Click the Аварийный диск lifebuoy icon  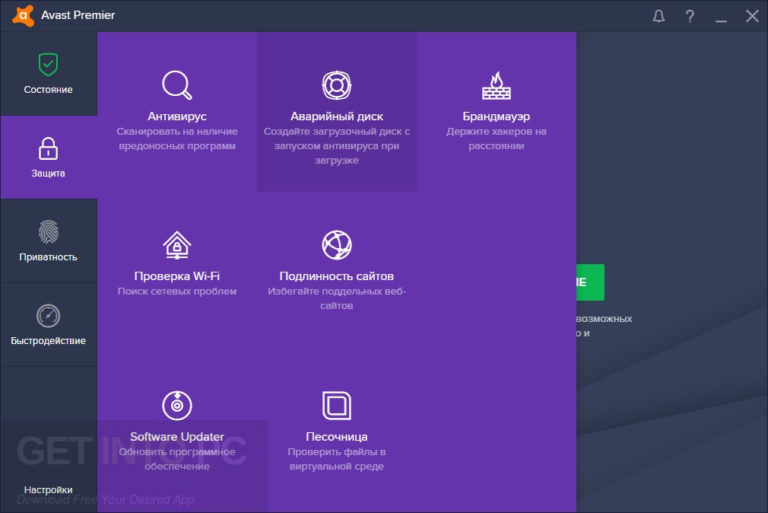[336, 85]
